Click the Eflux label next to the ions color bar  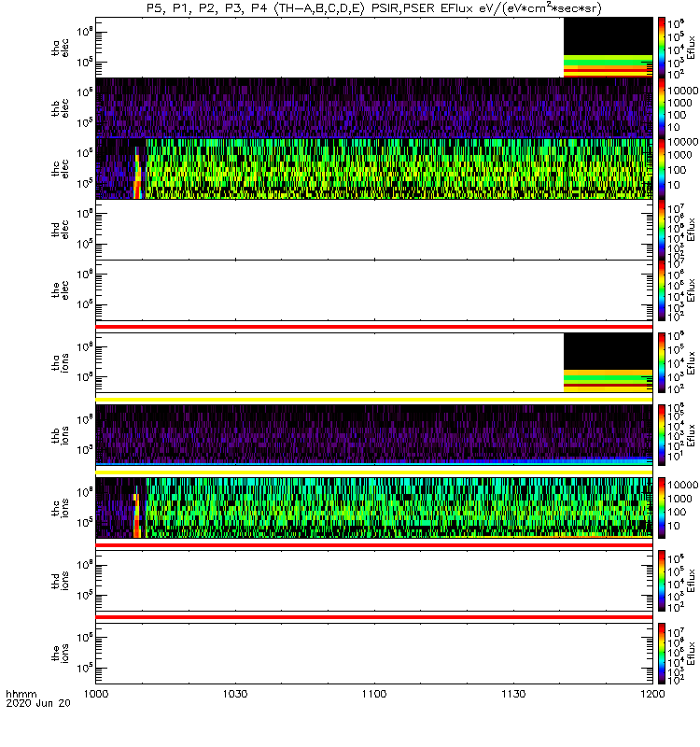click(x=691, y=654)
